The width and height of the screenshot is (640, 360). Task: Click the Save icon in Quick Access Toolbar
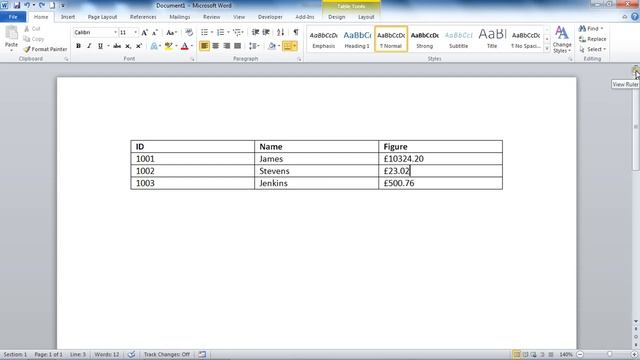17,5
